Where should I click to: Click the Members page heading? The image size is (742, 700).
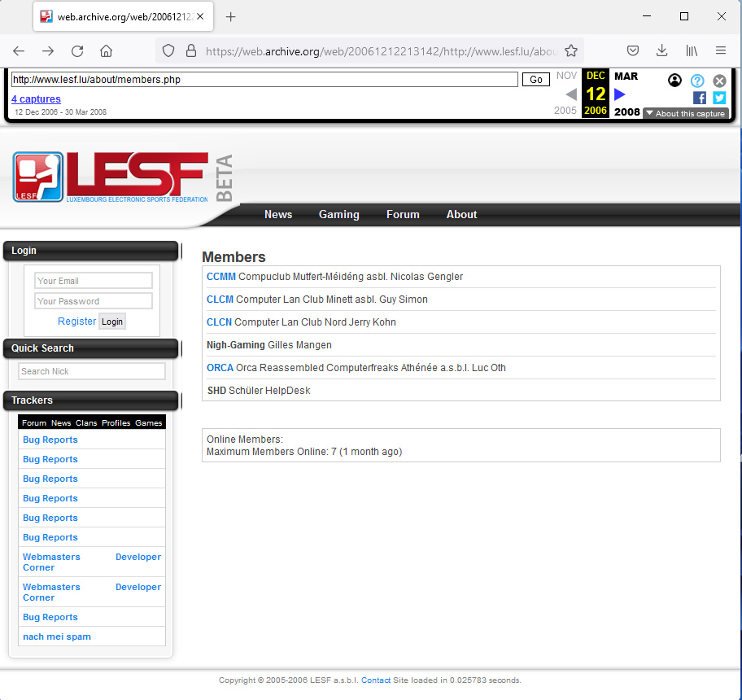point(234,256)
